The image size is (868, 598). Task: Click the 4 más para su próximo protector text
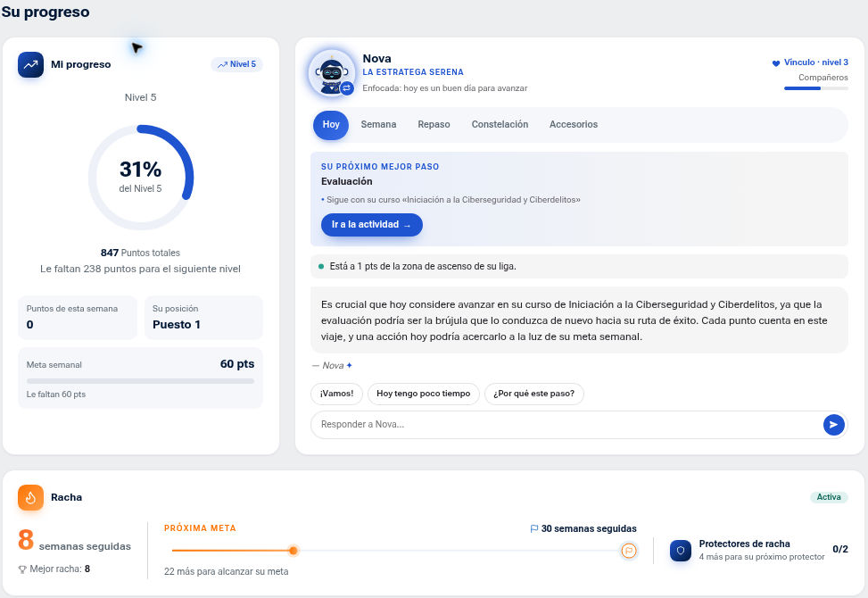pyautogui.click(x=762, y=557)
